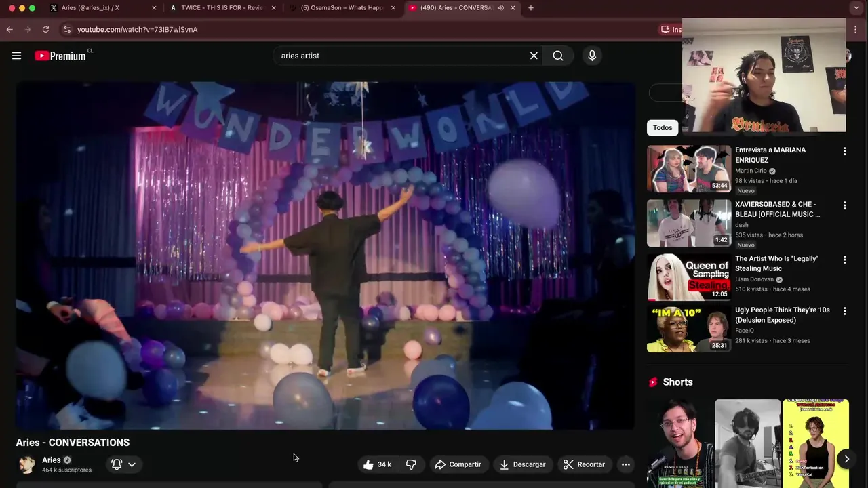The width and height of the screenshot is (868, 488).
Task: Clear the search box with the X
Action: [534, 56]
